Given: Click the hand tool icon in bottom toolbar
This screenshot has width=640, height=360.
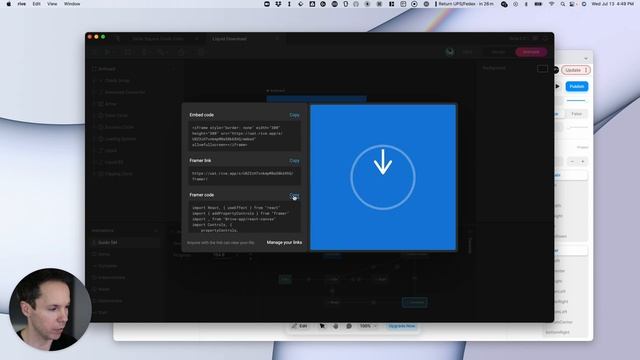Looking at the screenshot, I should click(336, 326).
